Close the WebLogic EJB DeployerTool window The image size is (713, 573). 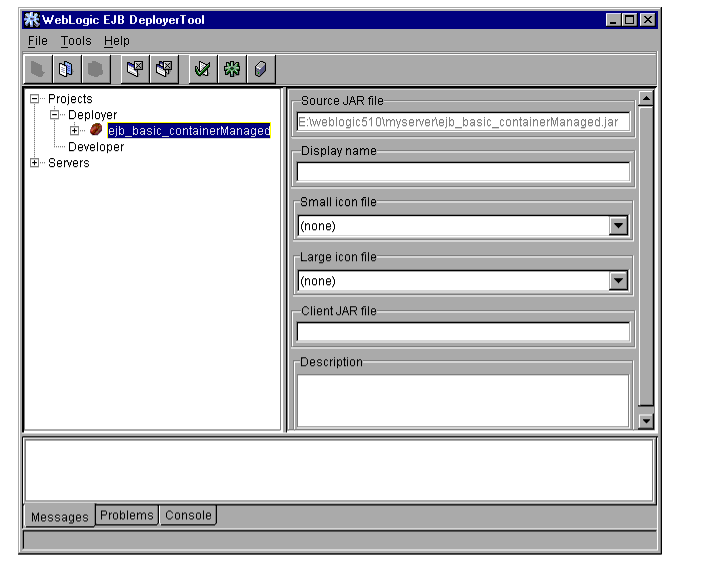coord(648,20)
